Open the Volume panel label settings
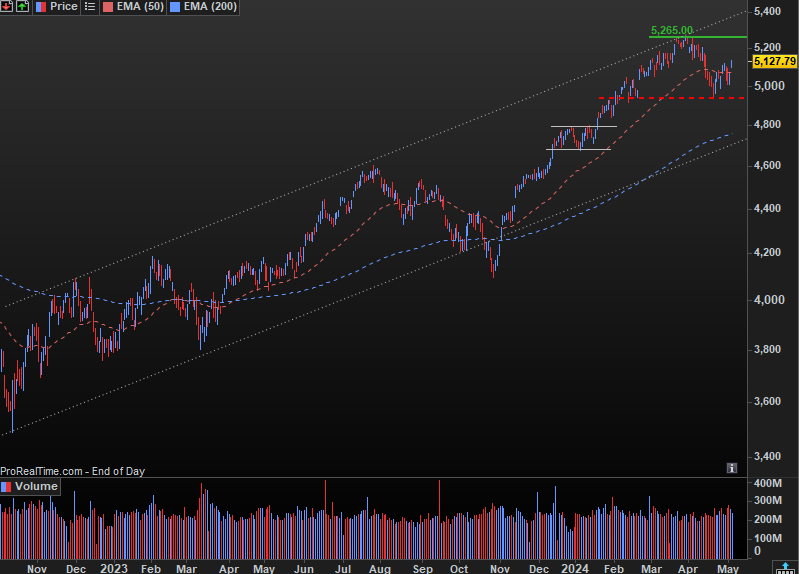 click(30, 486)
